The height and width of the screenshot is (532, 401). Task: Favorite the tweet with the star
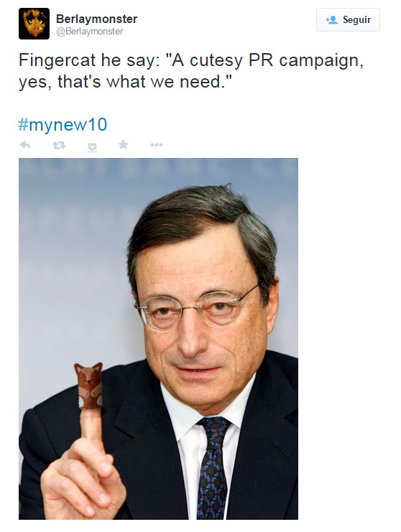[124, 144]
